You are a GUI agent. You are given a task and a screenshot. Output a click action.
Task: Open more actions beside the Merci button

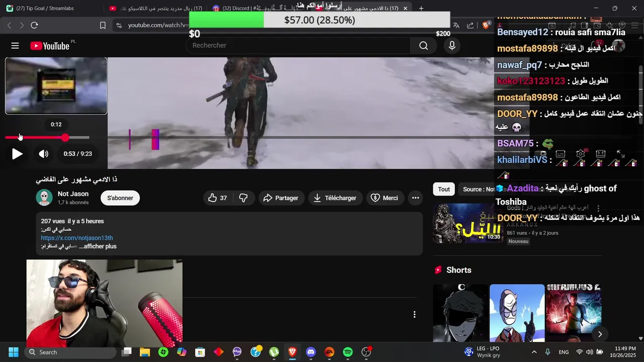coord(416,198)
